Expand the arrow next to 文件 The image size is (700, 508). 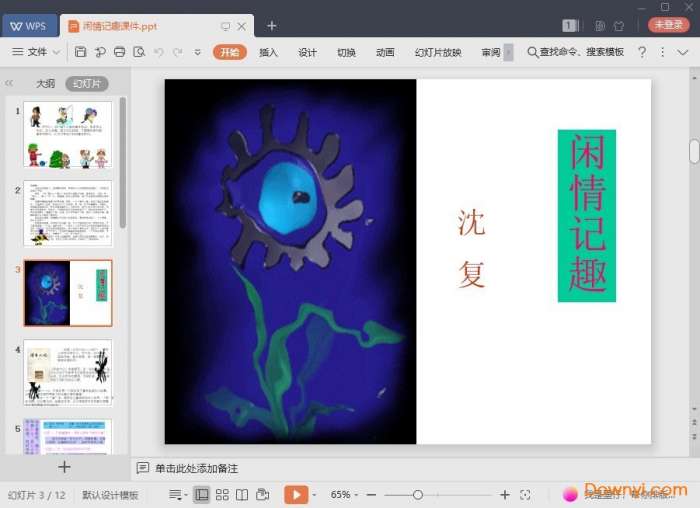click(x=57, y=52)
